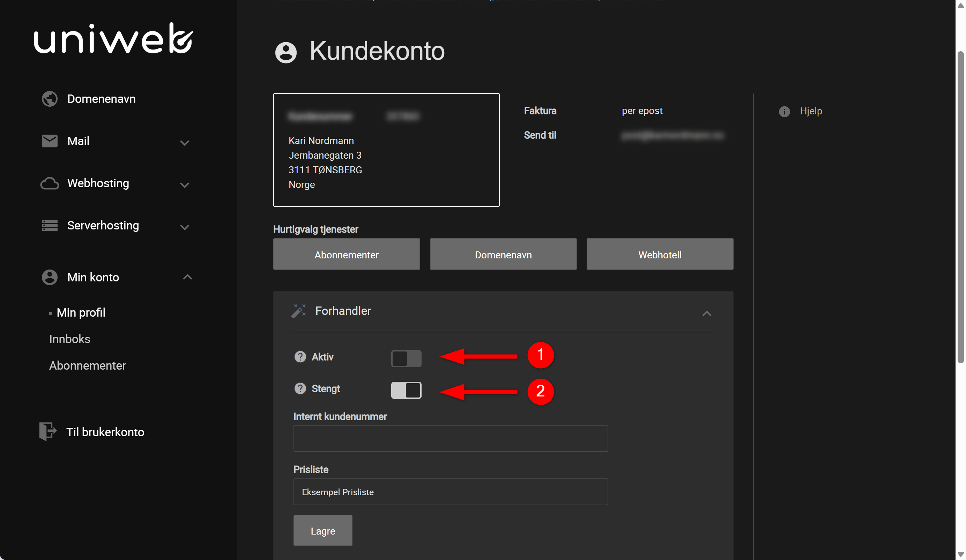This screenshot has width=966, height=560.
Task: Click the Domenenavn globe icon
Action: (50, 99)
